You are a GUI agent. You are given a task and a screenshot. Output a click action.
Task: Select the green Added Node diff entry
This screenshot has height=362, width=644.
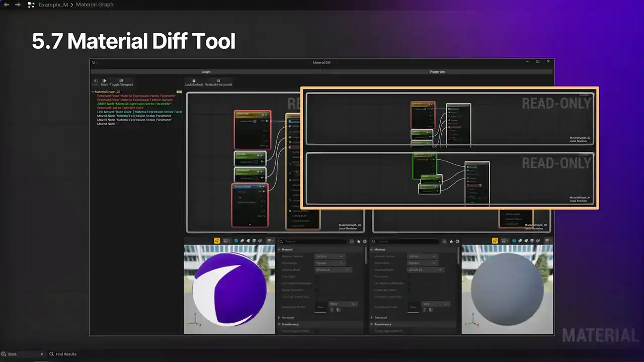134,104
